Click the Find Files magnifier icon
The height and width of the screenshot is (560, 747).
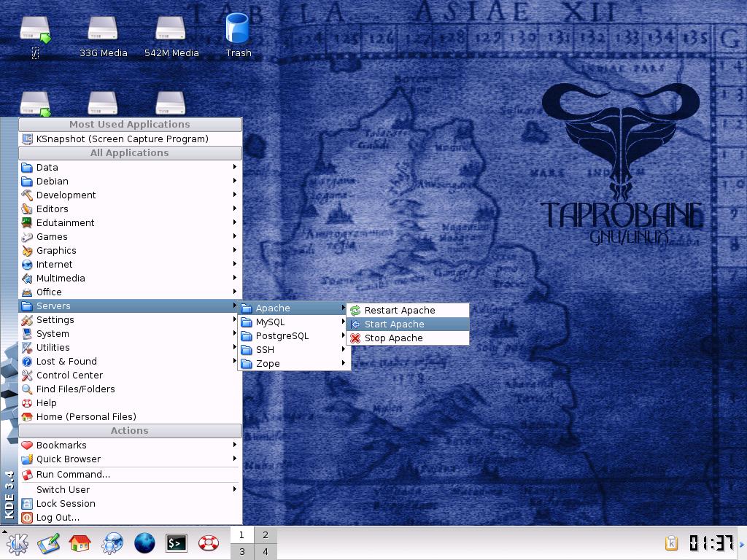(x=27, y=389)
